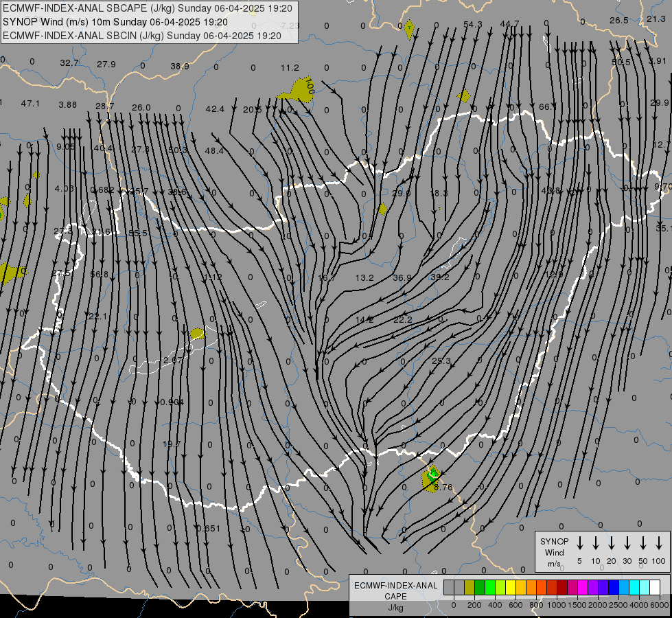Click the 55.5 value on the map

[x=138, y=233]
